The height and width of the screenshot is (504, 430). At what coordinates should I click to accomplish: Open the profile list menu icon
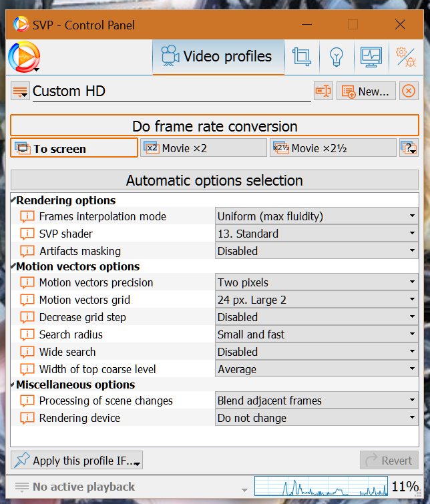20,91
